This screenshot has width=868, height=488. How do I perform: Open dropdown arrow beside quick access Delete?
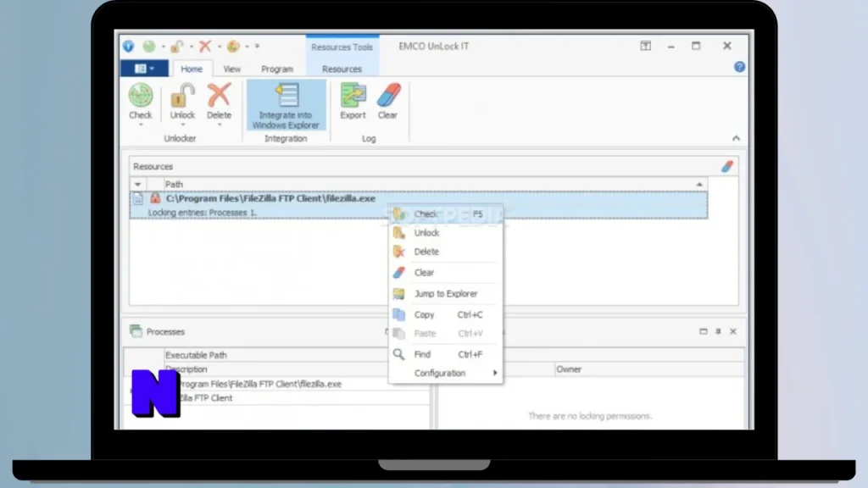click(220, 47)
